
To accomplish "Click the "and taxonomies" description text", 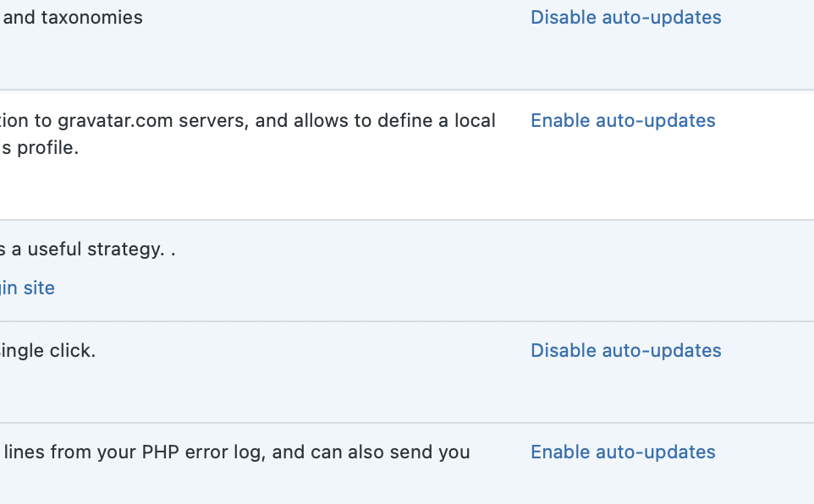I will click(73, 17).
